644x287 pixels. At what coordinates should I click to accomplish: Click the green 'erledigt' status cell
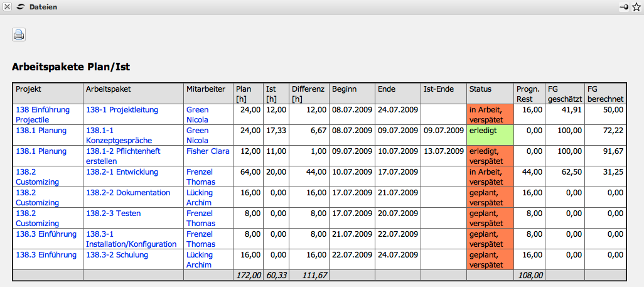tap(490, 135)
